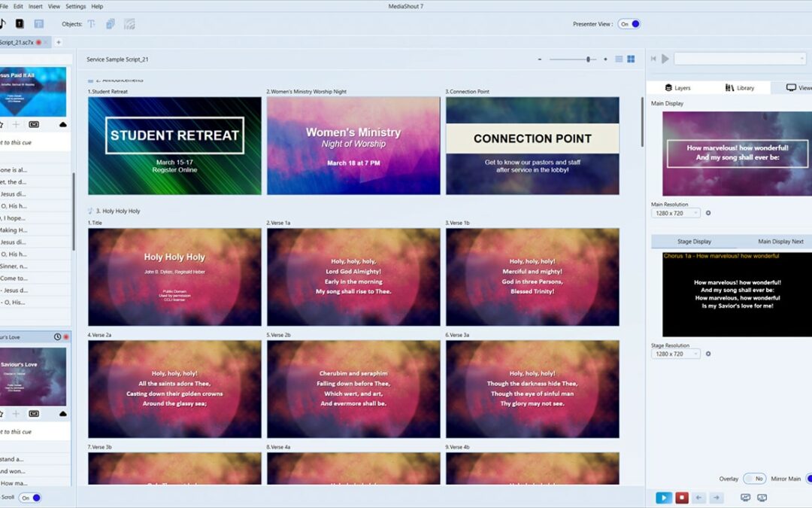Click the slide layout toolbar icon

(39, 24)
